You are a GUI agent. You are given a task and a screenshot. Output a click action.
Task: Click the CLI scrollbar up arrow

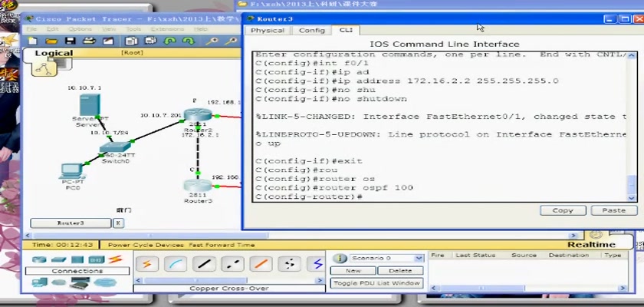click(632, 56)
